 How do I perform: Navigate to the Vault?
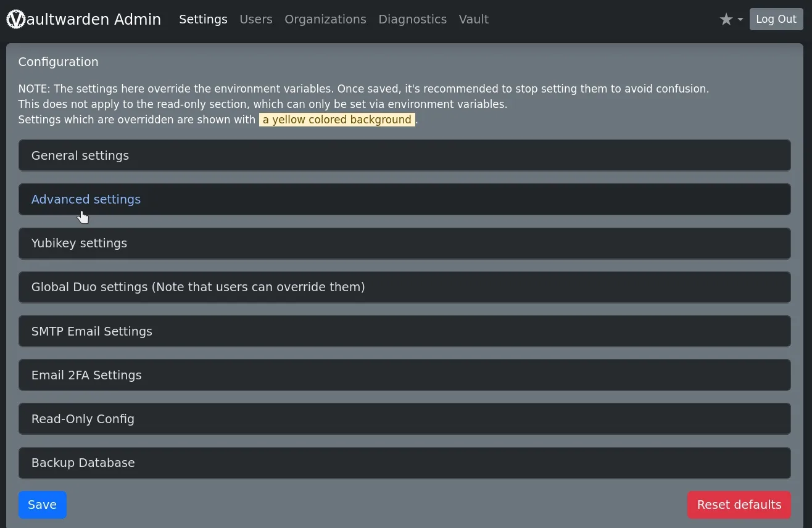click(473, 19)
